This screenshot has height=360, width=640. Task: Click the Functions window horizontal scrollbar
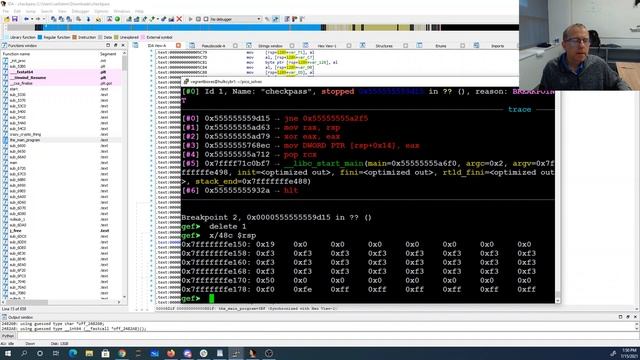[x=61, y=302]
